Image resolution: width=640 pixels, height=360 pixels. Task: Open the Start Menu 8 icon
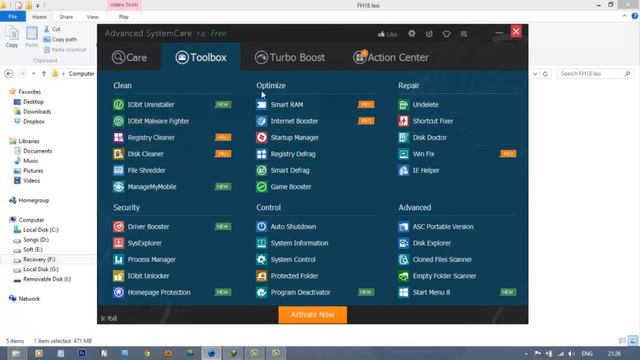click(x=403, y=292)
